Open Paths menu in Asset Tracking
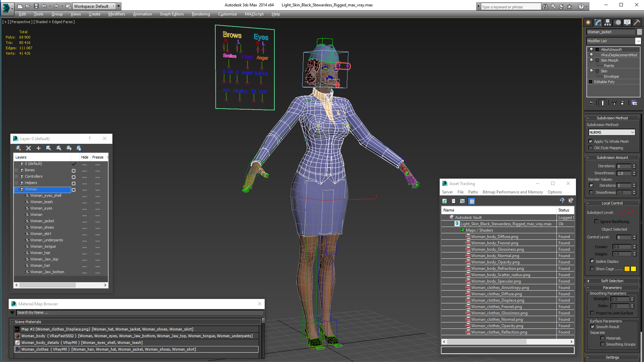644x362 pixels. pos(473,192)
